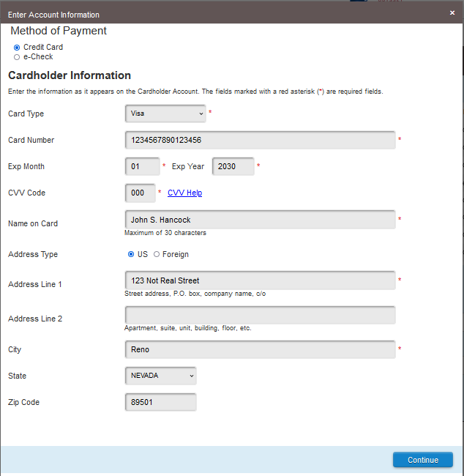Choose e-Check payment method
The width and height of the screenshot is (464, 476).
point(17,57)
